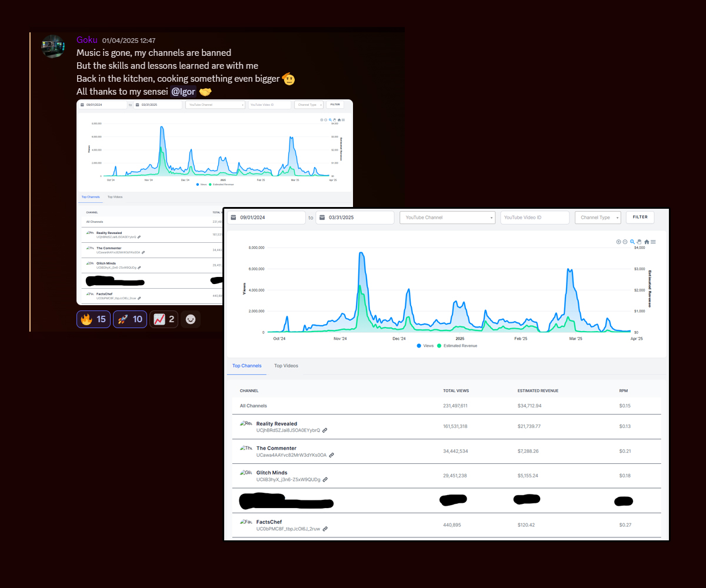Expand Channel Type dropdown in enlarged dashboard
The image size is (706, 588).
point(597,218)
